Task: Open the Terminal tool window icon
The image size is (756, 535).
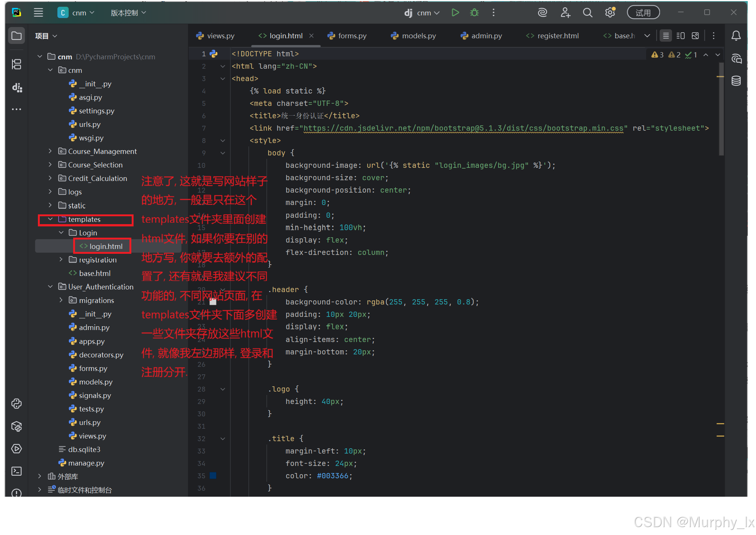Action: pos(17,471)
